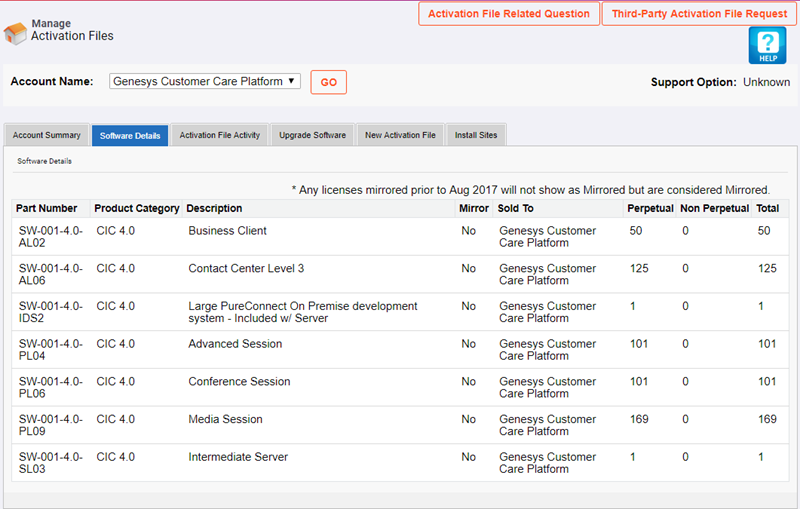Click the Contact Center Level 3 description
The image size is (800, 509).
246,268
